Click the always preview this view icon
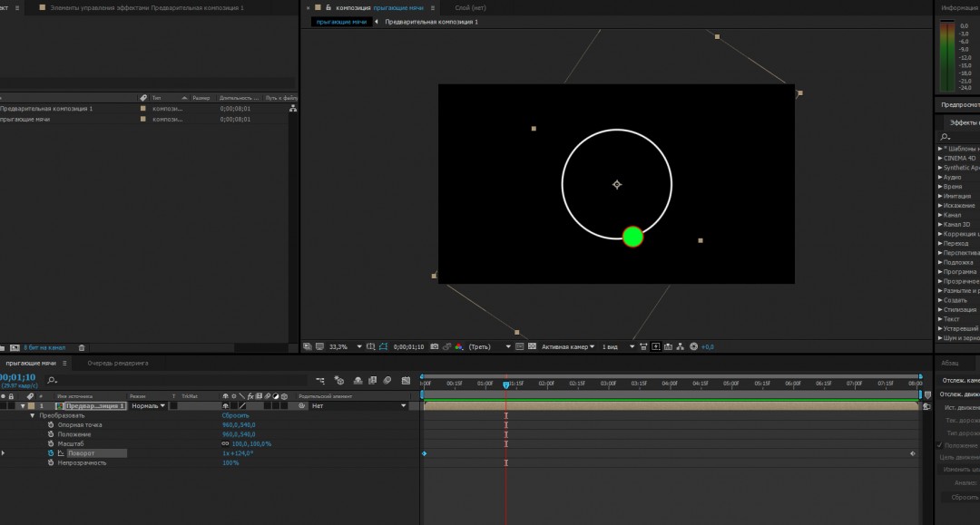Screen dimensions: 980x525 (x=307, y=346)
